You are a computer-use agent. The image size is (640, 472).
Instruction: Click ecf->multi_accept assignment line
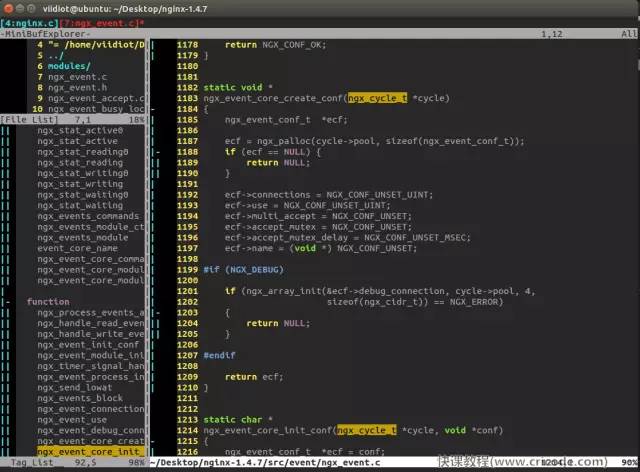pos(318,216)
